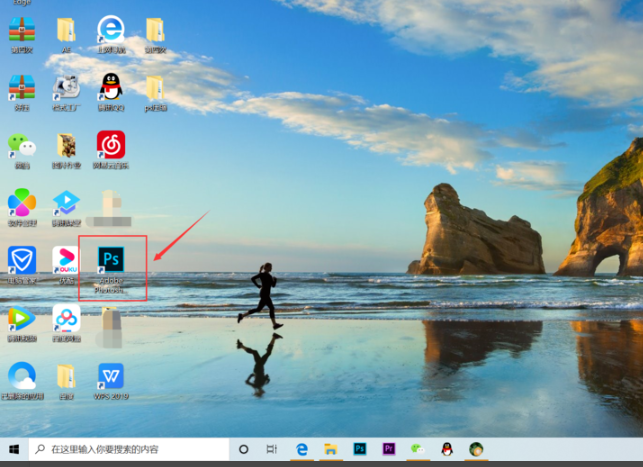Open the Adobe Photoshop desktop shortcut
The image size is (643, 467).
(111, 260)
